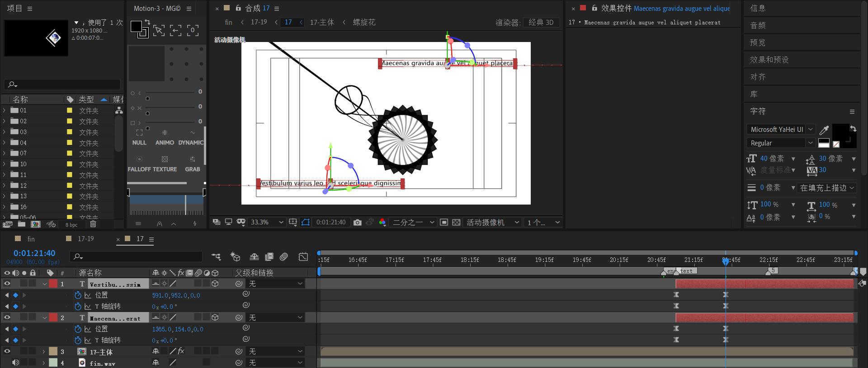The width and height of the screenshot is (868, 368).
Task: Open the 效果和预设 panel tab
Action: click(x=769, y=60)
